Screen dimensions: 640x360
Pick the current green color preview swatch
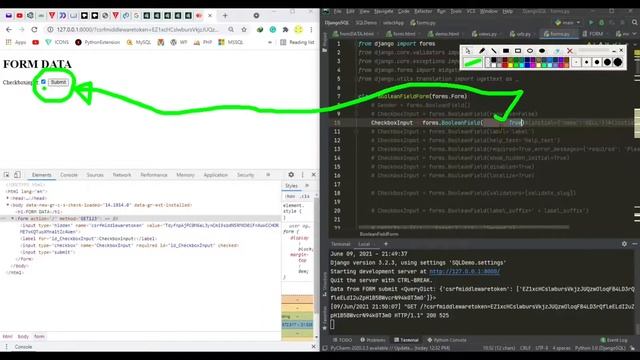[473, 62]
